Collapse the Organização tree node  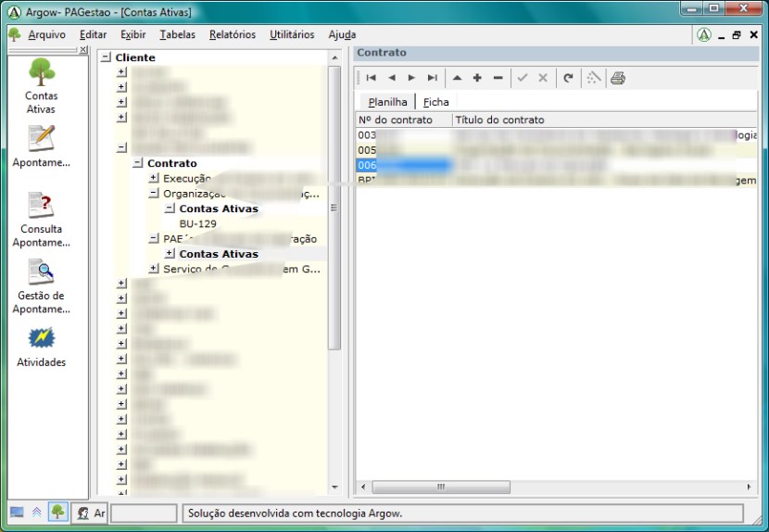(154, 194)
